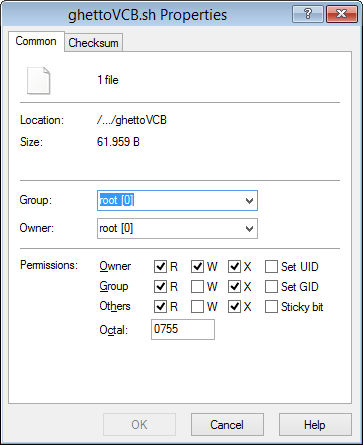Image resolution: width=363 pixels, height=445 pixels.
Task: Enable Group W permission checkbox
Action: click(197, 287)
